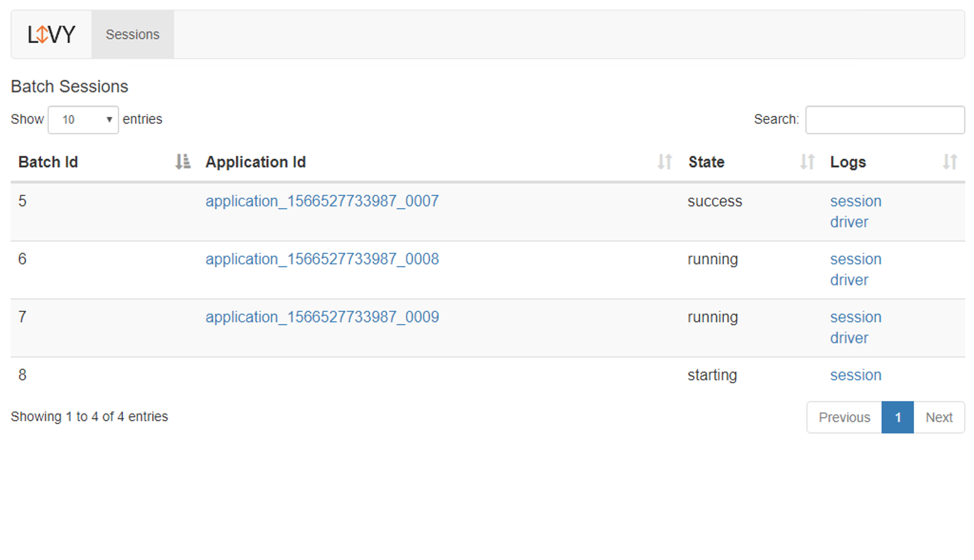The height and width of the screenshot is (560, 974).
Task: Open the Show entries dropdown
Action: coord(83,120)
